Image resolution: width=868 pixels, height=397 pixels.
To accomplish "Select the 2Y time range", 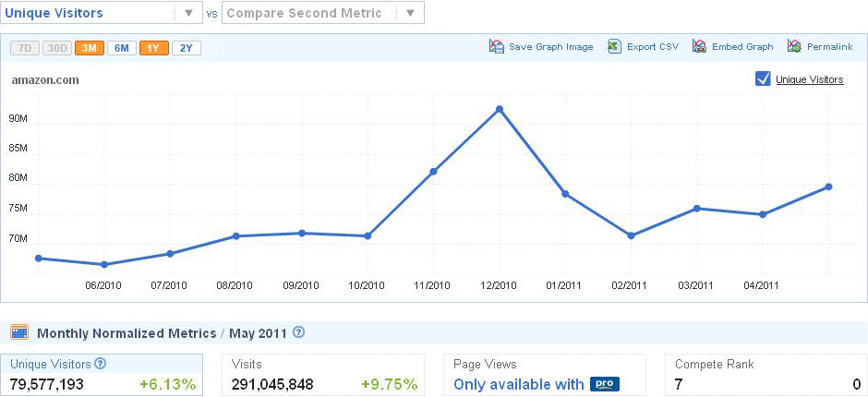I will (186, 48).
